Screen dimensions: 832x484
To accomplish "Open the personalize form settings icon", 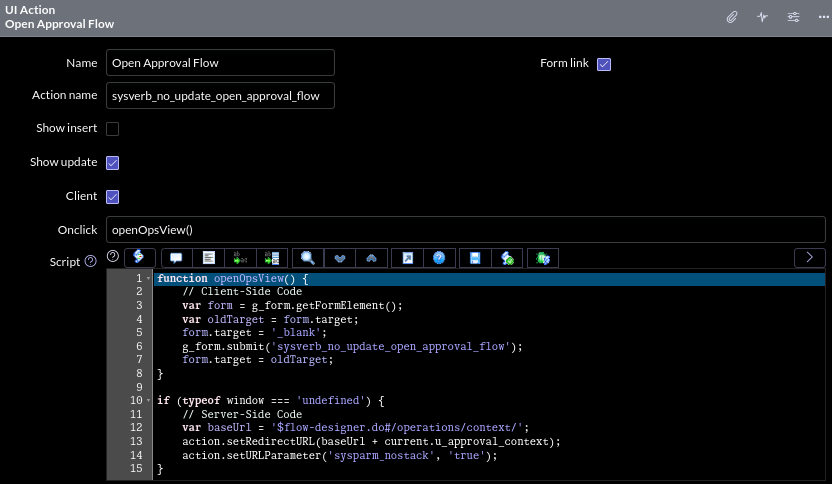I will 793,17.
